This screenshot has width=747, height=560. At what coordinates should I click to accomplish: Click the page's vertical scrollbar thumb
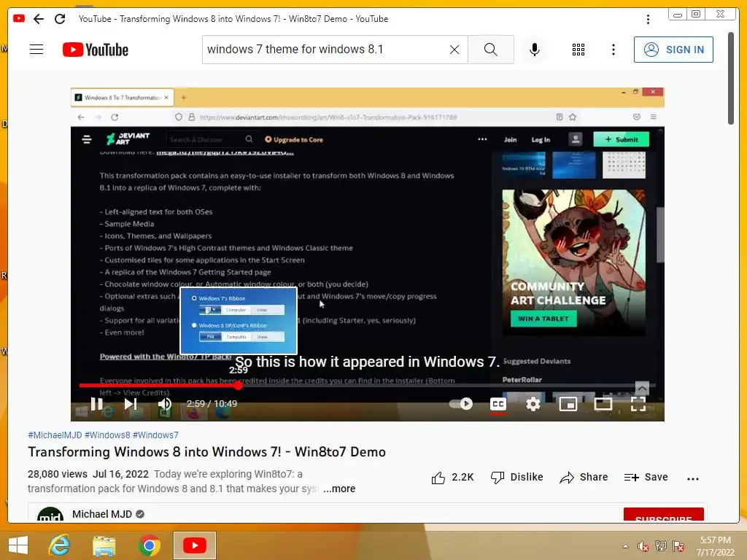(x=731, y=78)
